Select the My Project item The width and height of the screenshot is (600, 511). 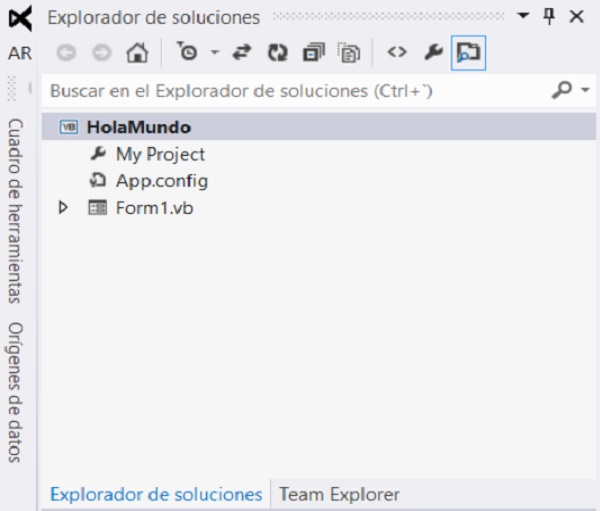(x=160, y=154)
